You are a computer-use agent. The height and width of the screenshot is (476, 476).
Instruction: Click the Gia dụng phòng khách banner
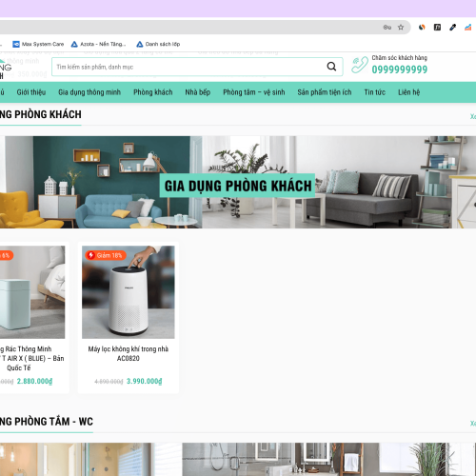[238, 182]
